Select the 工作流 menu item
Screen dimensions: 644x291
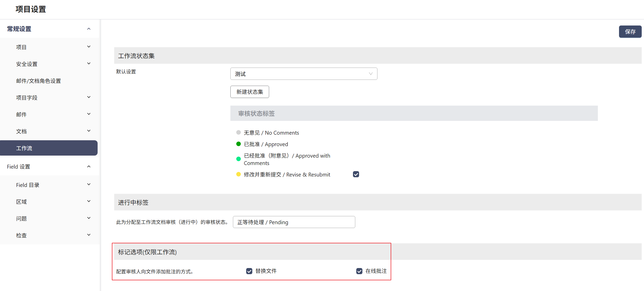(x=49, y=148)
